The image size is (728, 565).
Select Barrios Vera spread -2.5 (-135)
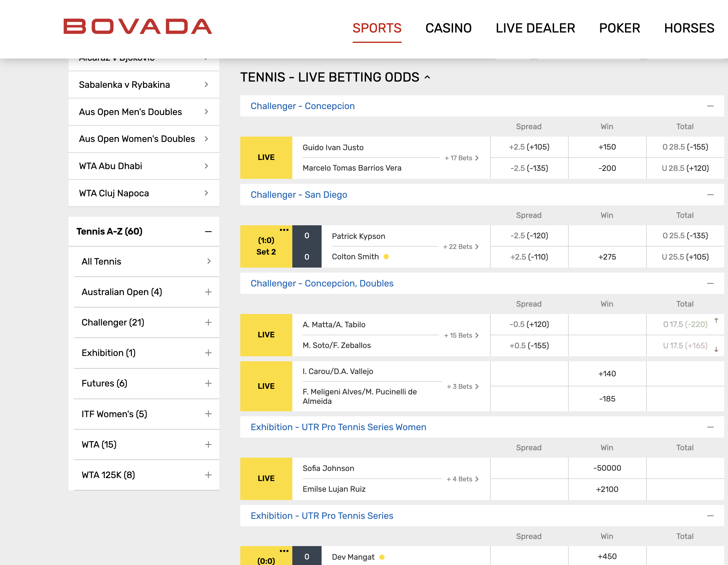(x=529, y=168)
